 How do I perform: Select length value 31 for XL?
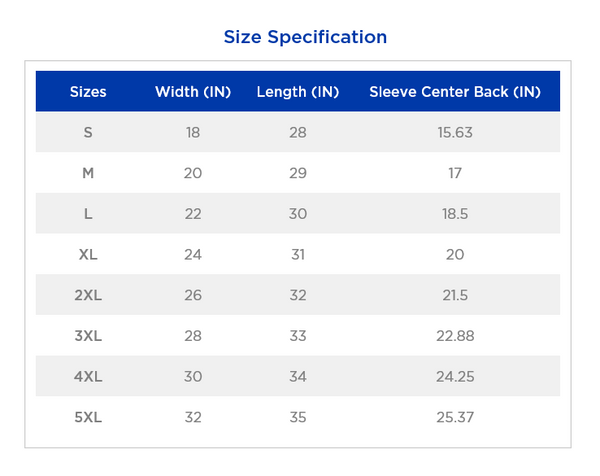click(x=298, y=254)
